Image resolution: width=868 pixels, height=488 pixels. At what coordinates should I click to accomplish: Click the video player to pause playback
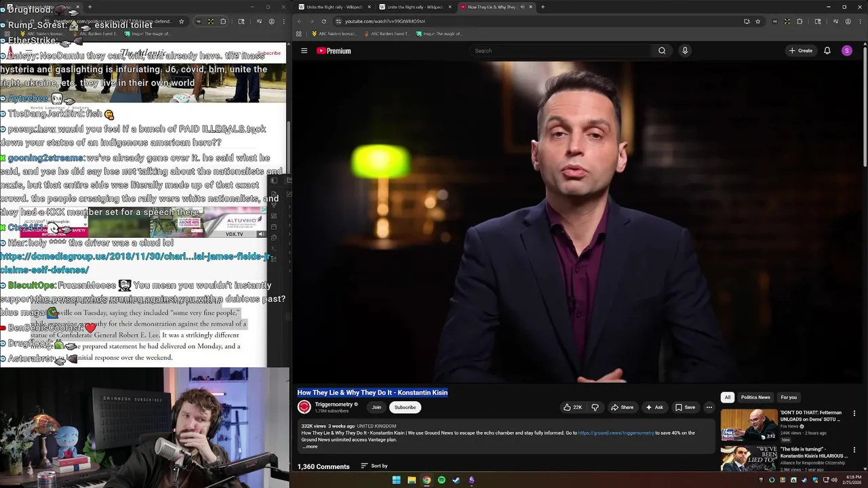pos(578,222)
